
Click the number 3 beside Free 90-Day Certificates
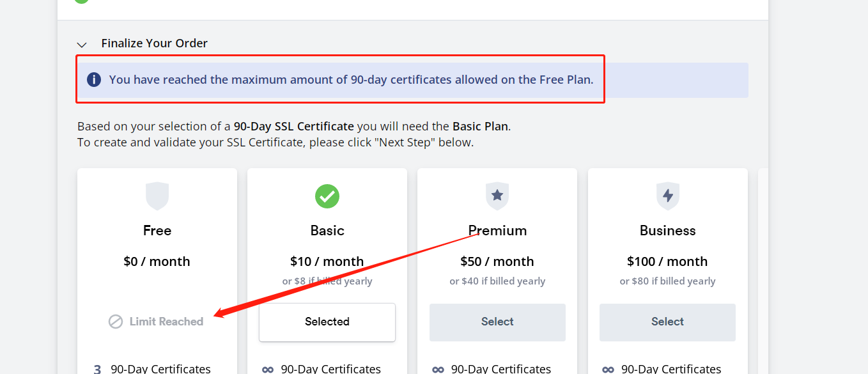click(x=97, y=370)
